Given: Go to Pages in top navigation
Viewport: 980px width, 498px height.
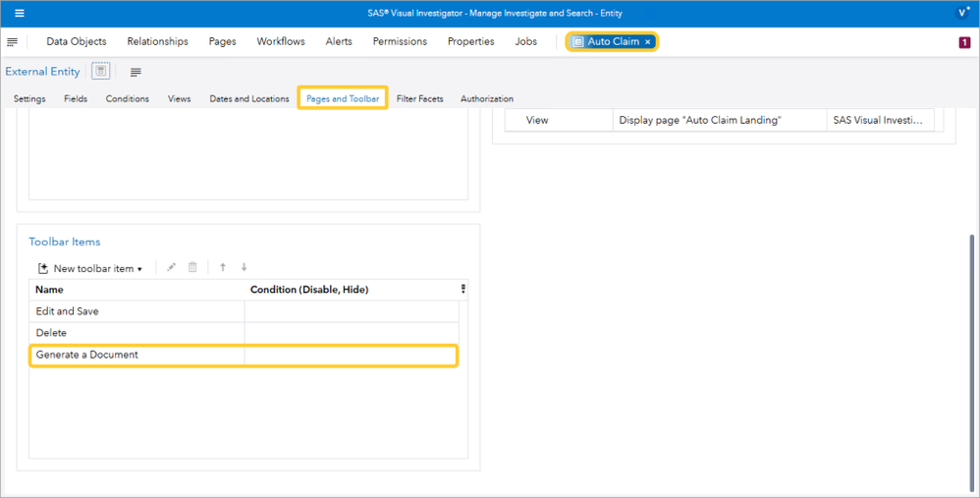Looking at the screenshot, I should click(x=223, y=42).
